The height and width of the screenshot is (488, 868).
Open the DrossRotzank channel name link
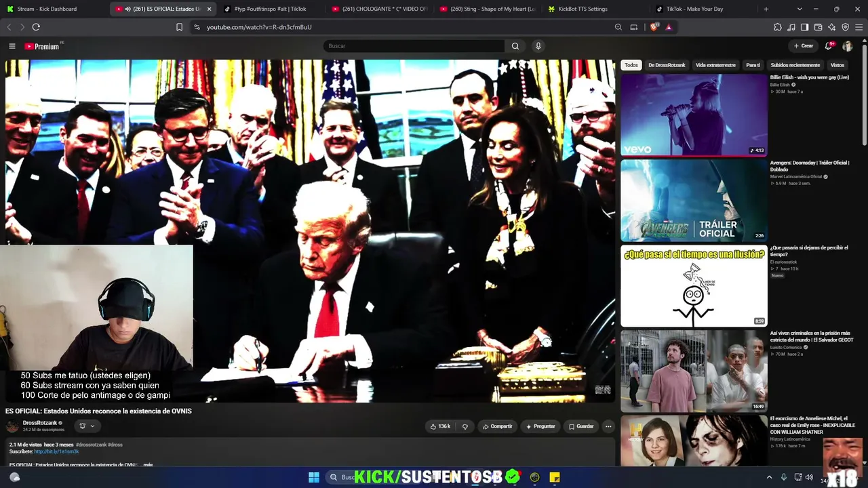40,423
